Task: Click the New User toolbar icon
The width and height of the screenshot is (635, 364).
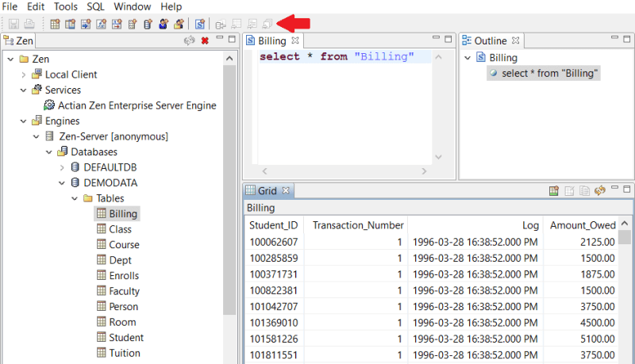Action: (x=164, y=25)
